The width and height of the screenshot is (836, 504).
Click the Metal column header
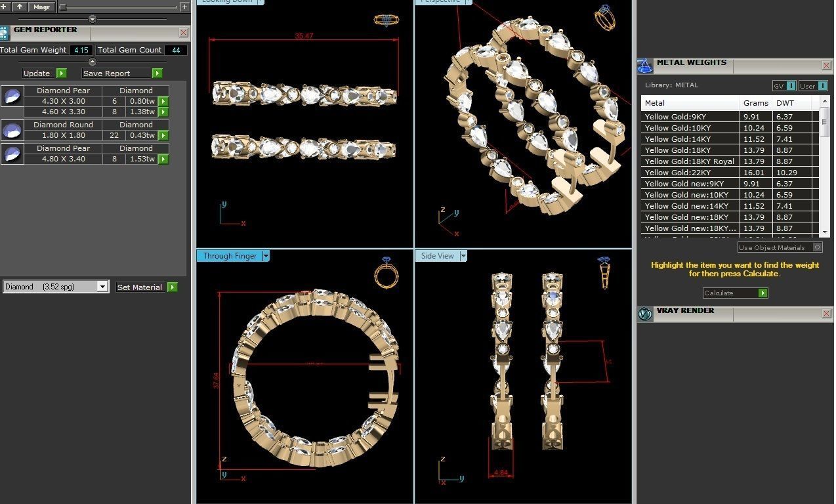click(690, 103)
